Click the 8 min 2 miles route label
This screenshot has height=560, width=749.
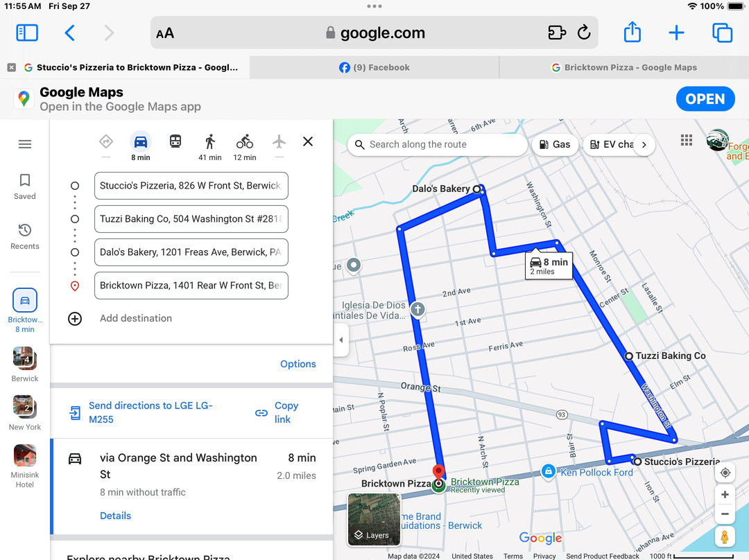[549, 265]
